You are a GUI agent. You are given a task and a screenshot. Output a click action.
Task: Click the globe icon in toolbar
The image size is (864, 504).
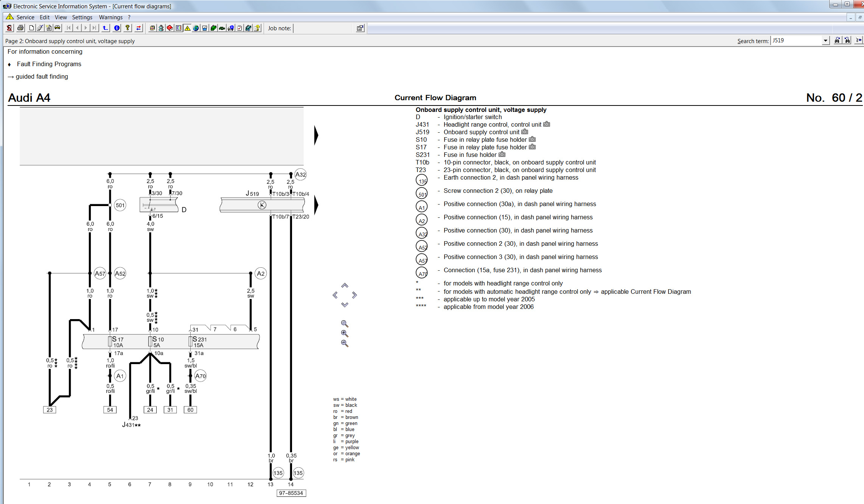196,28
